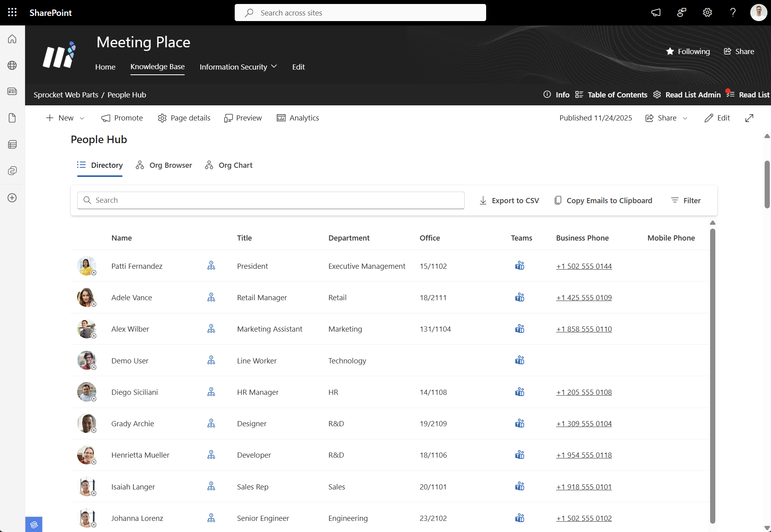Click Teams chat icon for Adele Vance
This screenshot has width=771, height=532.
tap(520, 297)
